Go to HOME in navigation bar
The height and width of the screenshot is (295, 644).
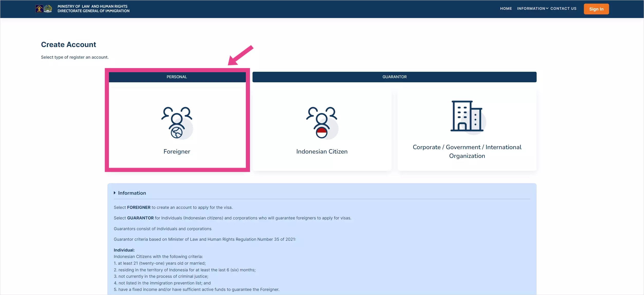[506, 8]
